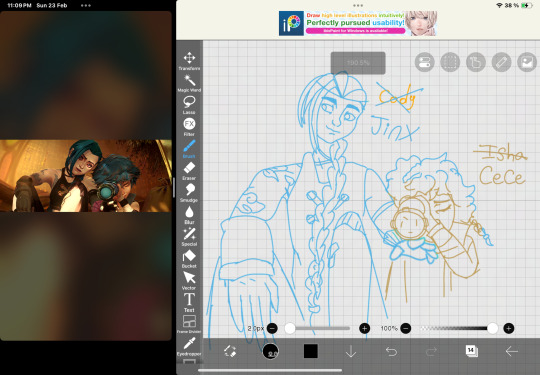Select the Smudge tool
The width and height of the screenshot is (540, 375).
pyautogui.click(x=189, y=193)
